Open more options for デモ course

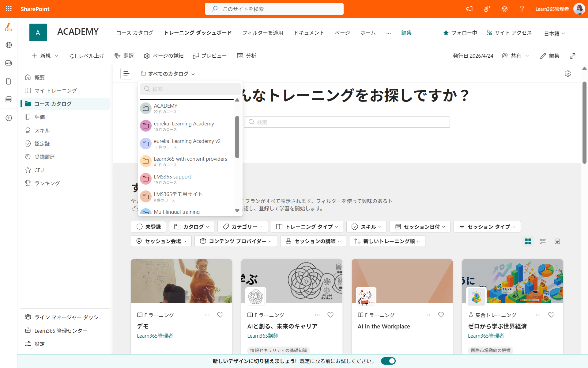pos(207,315)
